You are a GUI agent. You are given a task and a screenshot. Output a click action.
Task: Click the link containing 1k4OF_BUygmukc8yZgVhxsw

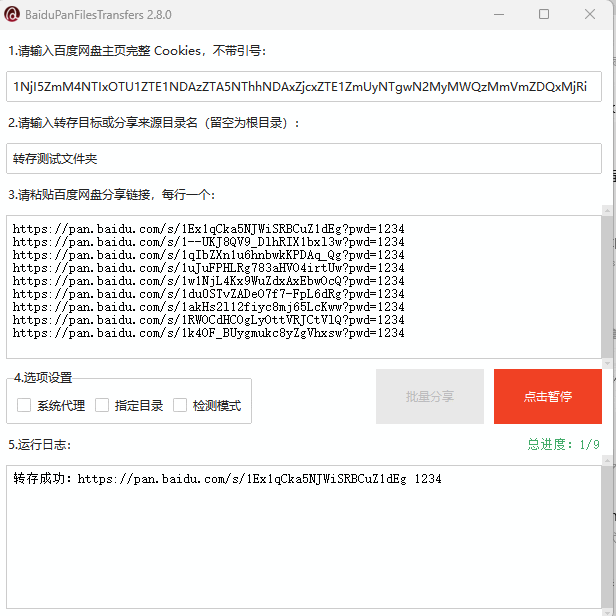tap(209, 333)
